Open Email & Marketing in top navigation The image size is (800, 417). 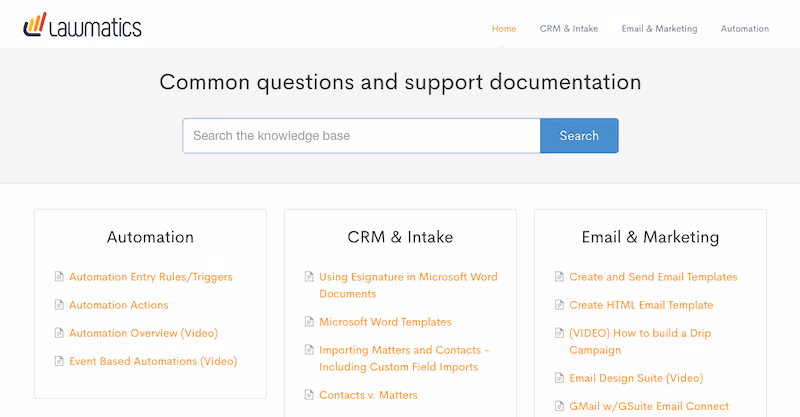pyautogui.click(x=659, y=29)
